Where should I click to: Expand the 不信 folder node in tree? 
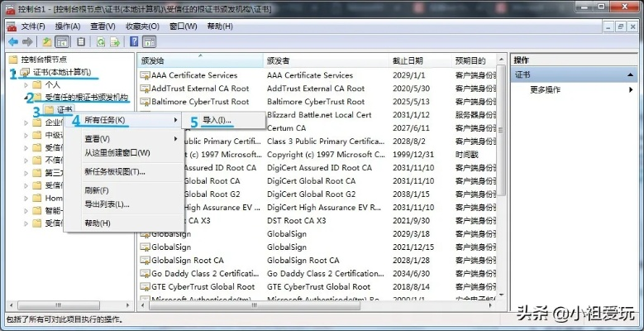[26, 161]
